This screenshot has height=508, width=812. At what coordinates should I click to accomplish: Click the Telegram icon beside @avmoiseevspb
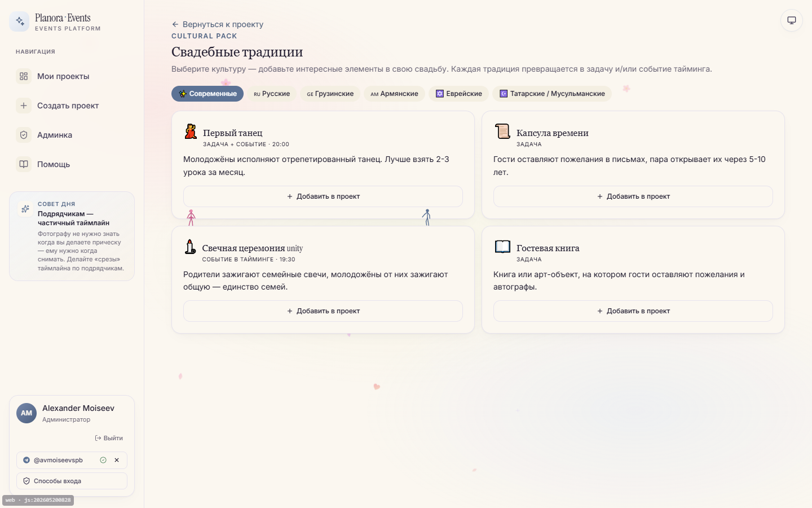coord(27,460)
